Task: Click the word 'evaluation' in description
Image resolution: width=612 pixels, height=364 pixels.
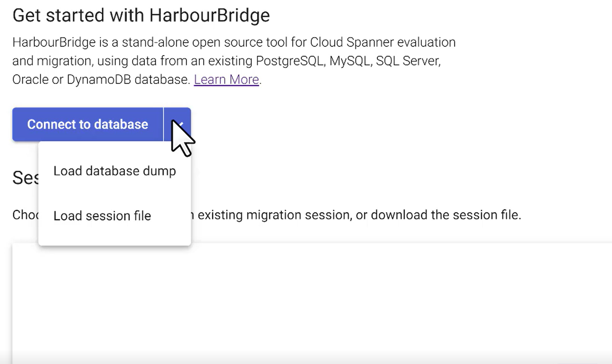Action: coord(426,42)
